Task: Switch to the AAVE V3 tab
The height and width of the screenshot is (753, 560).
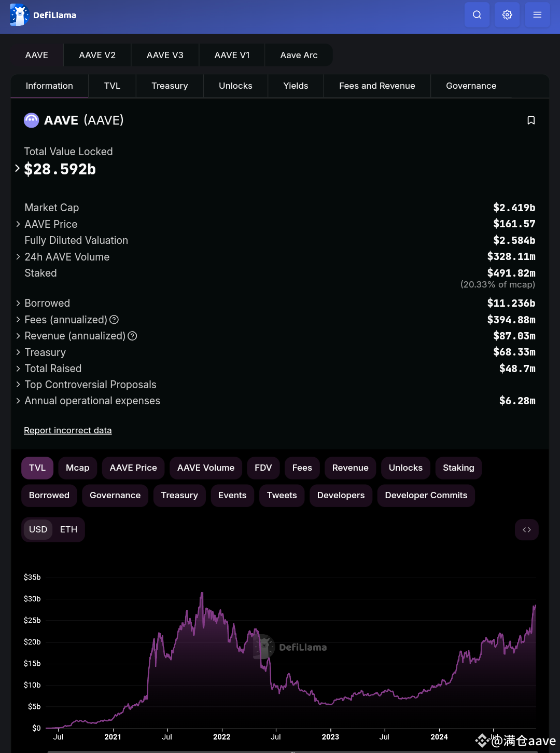Action: pos(164,54)
